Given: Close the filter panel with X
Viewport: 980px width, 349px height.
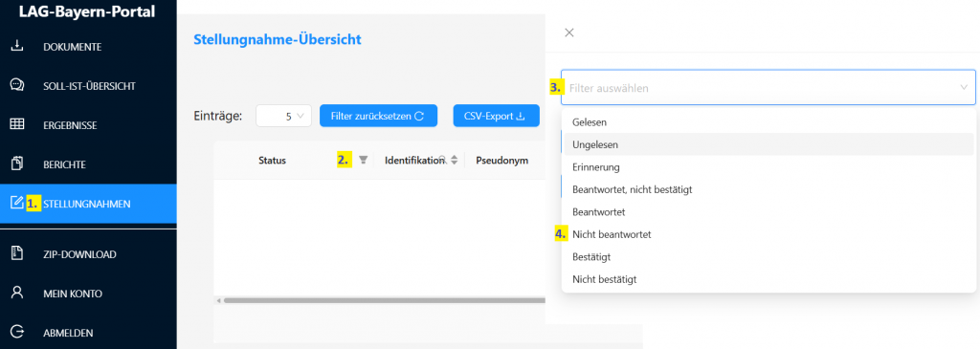Looking at the screenshot, I should [568, 33].
